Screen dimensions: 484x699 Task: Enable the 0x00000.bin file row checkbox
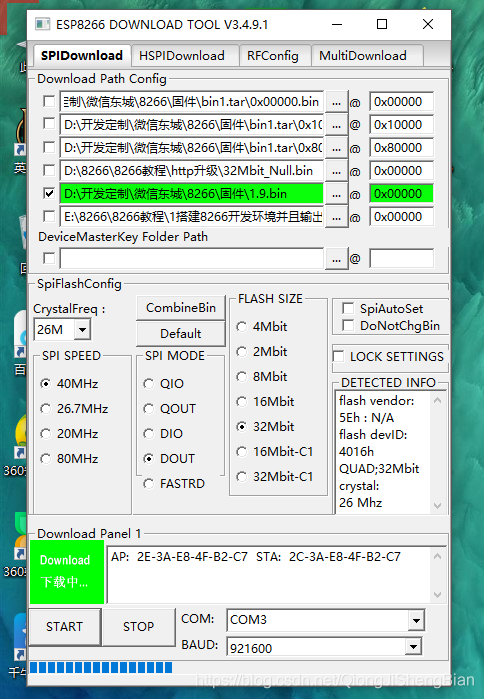pyautogui.click(x=49, y=101)
